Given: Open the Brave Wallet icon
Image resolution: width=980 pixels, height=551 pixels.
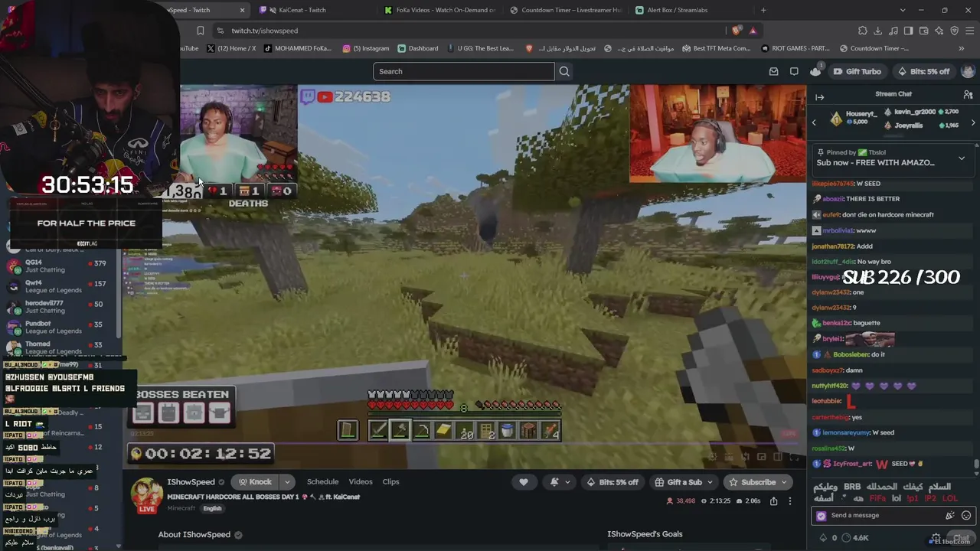Looking at the screenshot, I should [x=924, y=31].
